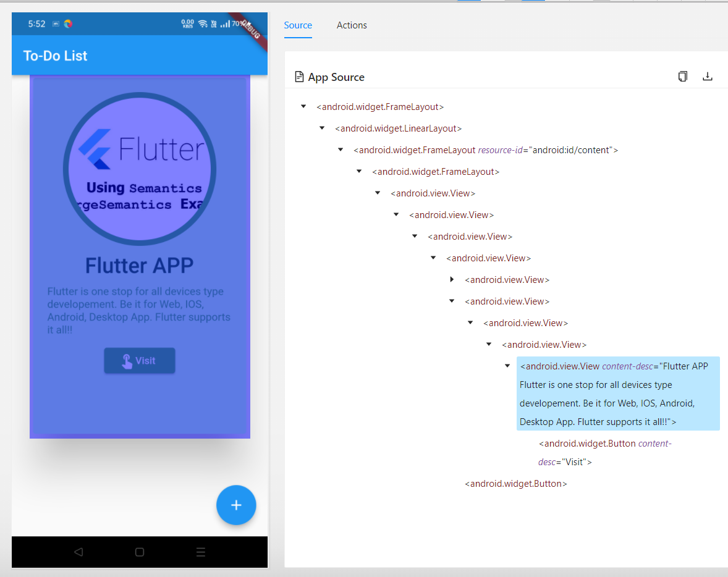Tap the 5:52 clock in the phone status bar

tap(36, 23)
